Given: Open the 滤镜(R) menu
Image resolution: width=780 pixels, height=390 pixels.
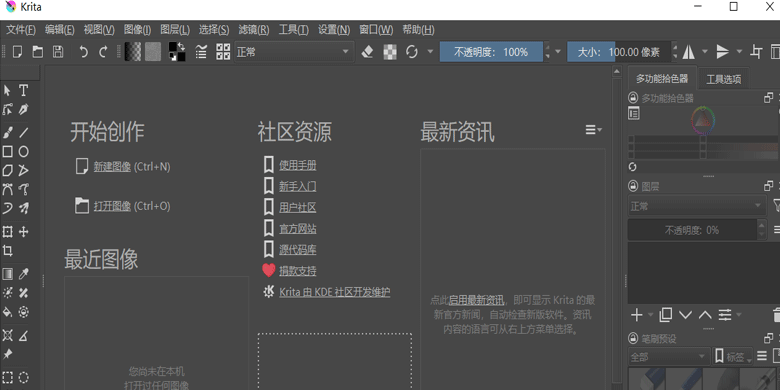Looking at the screenshot, I should click(254, 30).
